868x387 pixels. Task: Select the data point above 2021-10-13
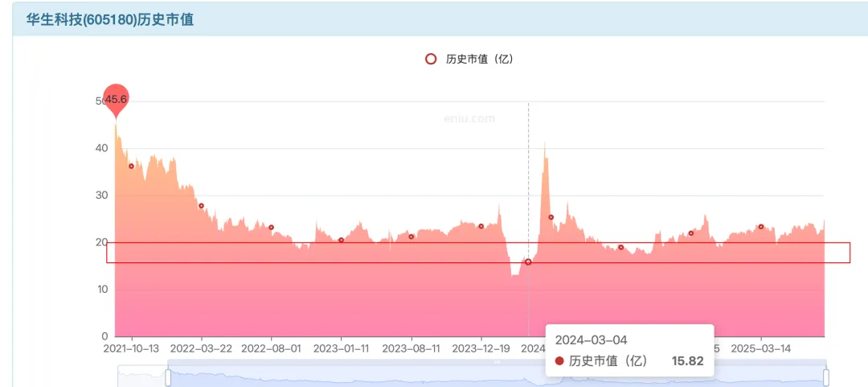tap(132, 167)
